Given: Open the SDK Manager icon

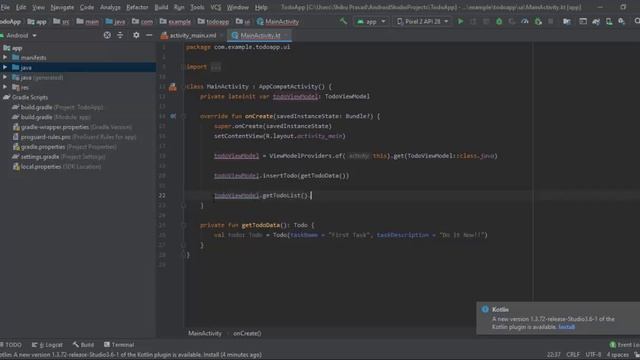Looking at the screenshot, I should point(621,21).
